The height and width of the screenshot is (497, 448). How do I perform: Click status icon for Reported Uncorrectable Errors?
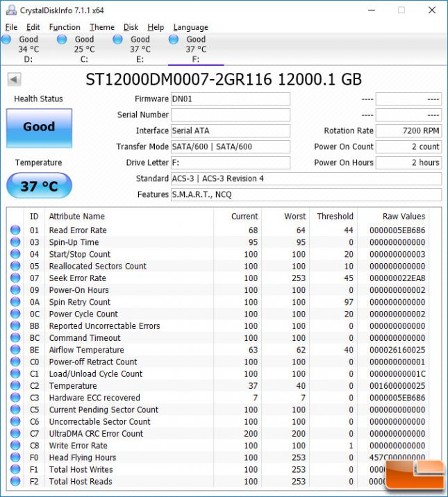tap(15, 326)
